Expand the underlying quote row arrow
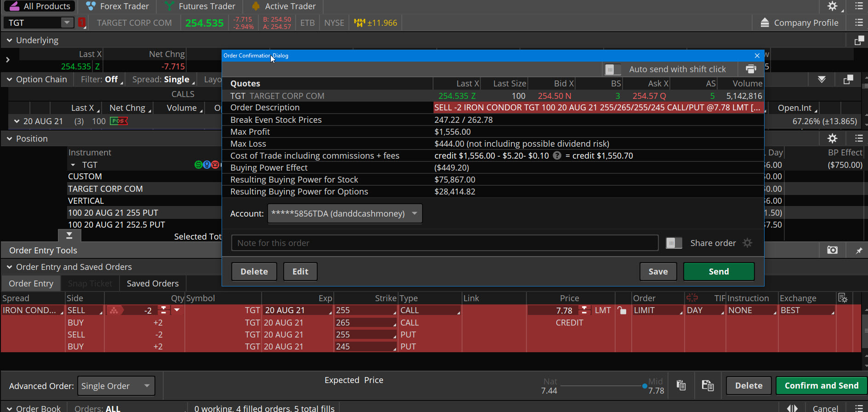The height and width of the screenshot is (412, 868). (x=7, y=60)
